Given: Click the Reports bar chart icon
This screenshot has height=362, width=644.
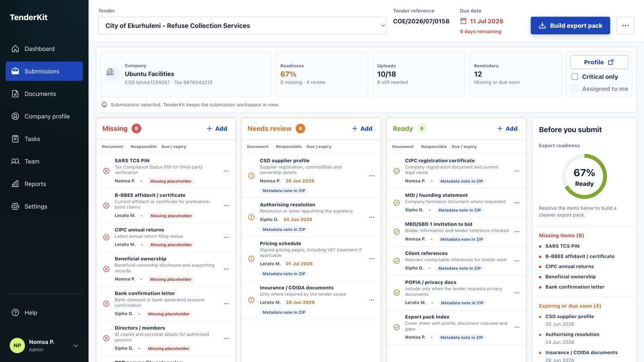Looking at the screenshot, I should tap(15, 184).
